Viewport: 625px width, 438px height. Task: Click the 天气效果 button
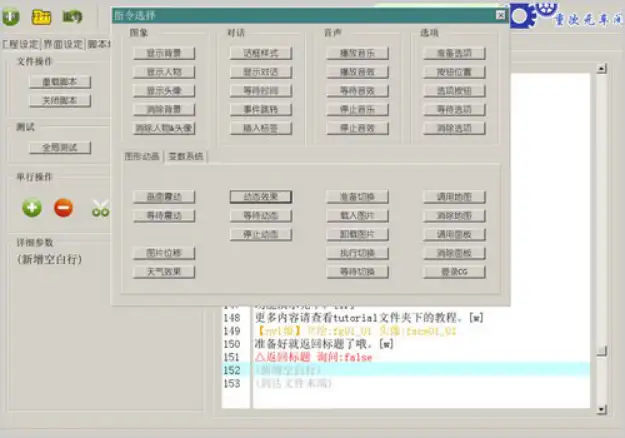click(164, 272)
